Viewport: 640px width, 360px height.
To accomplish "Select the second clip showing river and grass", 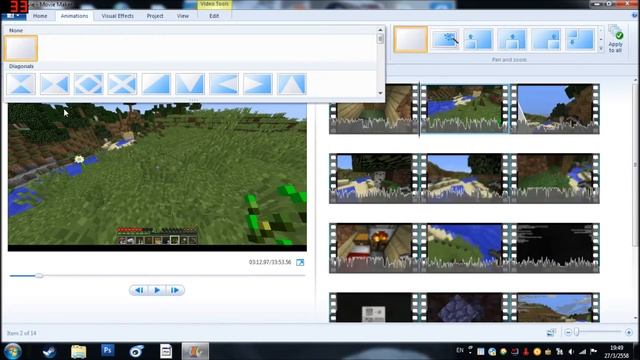I will [464, 109].
